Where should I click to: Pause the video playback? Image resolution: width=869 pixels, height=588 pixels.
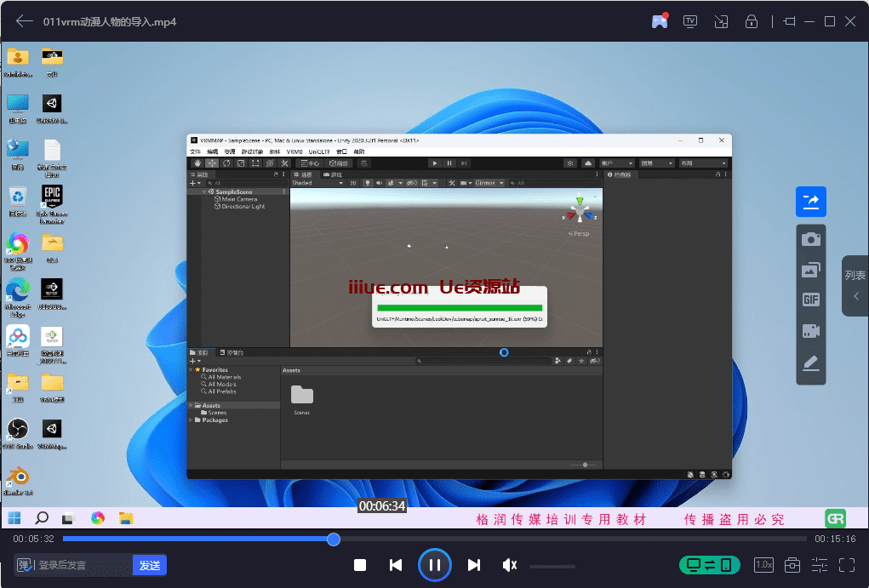(x=434, y=565)
